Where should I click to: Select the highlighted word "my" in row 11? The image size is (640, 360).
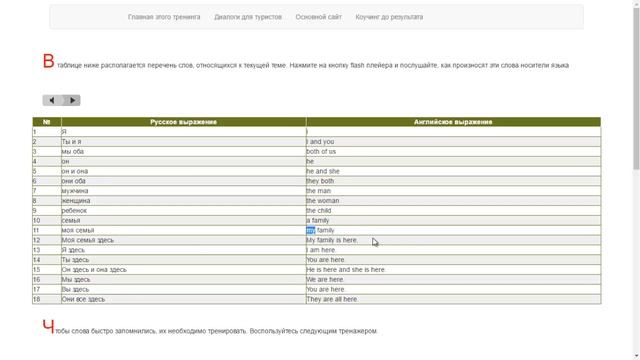311,230
